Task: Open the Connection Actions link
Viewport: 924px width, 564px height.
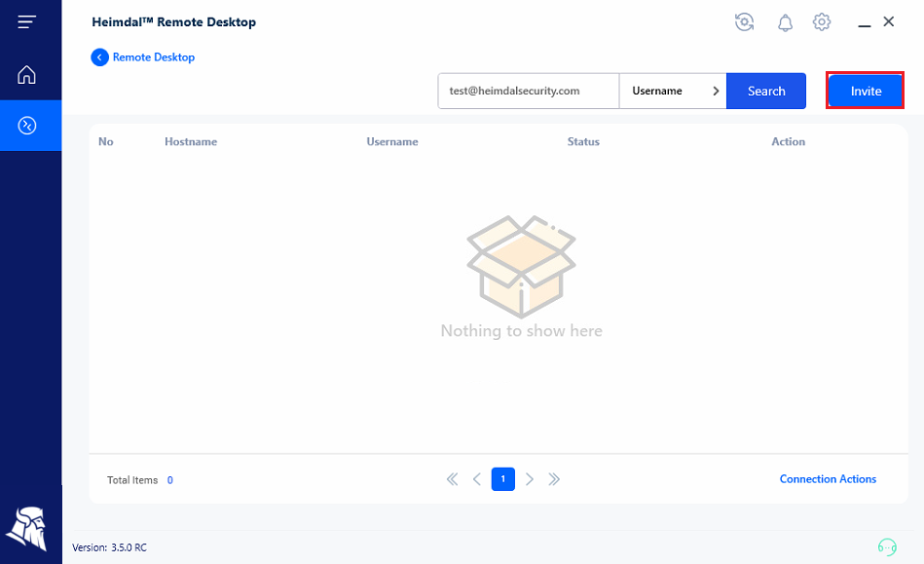Action: pyautogui.click(x=828, y=479)
